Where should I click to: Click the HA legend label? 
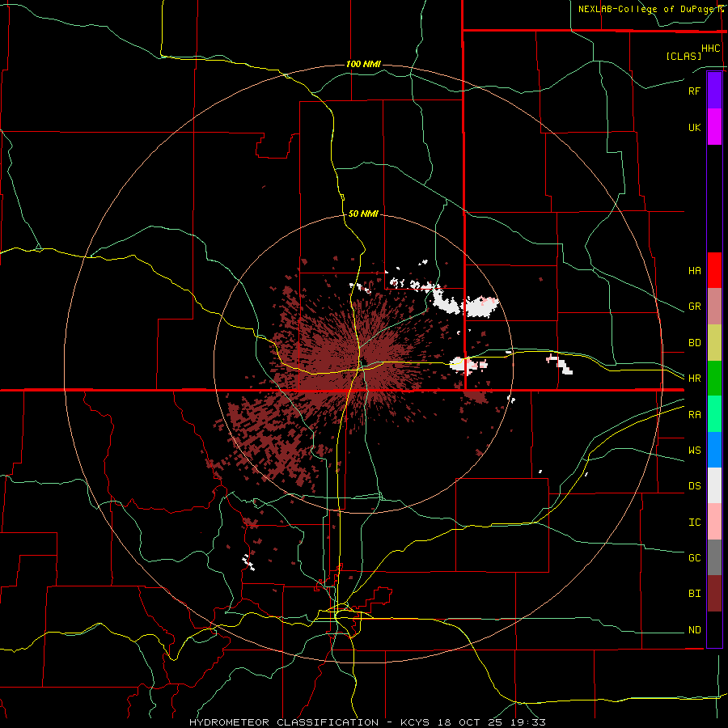click(694, 270)
